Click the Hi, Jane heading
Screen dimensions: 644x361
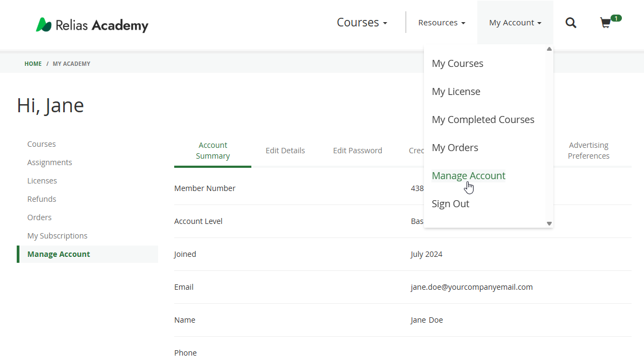click(51, 106)
